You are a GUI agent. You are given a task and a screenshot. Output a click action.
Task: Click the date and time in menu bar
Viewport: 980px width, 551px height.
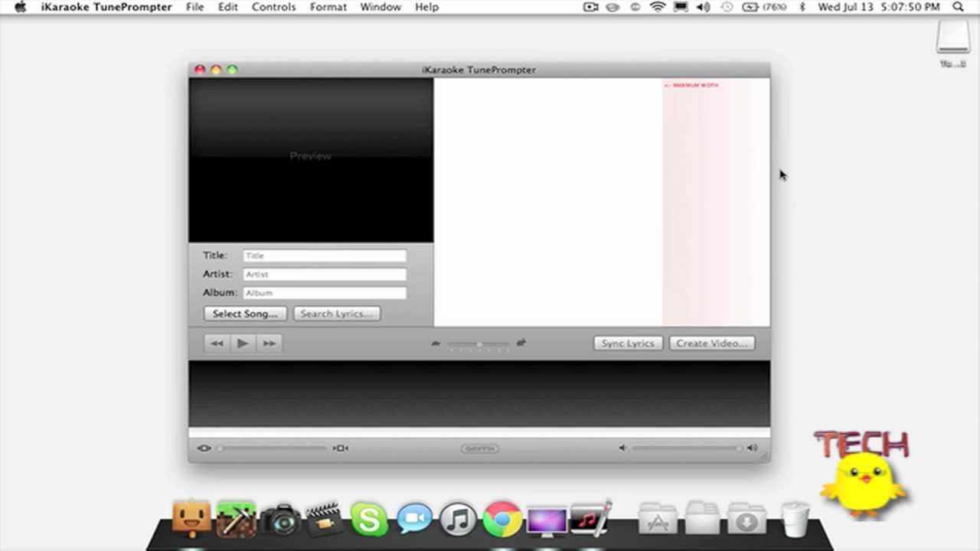[x=879, y=7]
